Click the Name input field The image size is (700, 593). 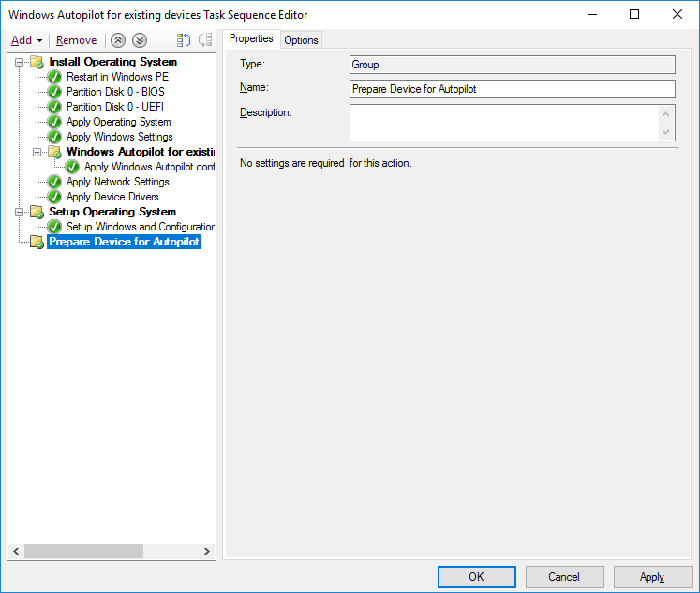513,89
